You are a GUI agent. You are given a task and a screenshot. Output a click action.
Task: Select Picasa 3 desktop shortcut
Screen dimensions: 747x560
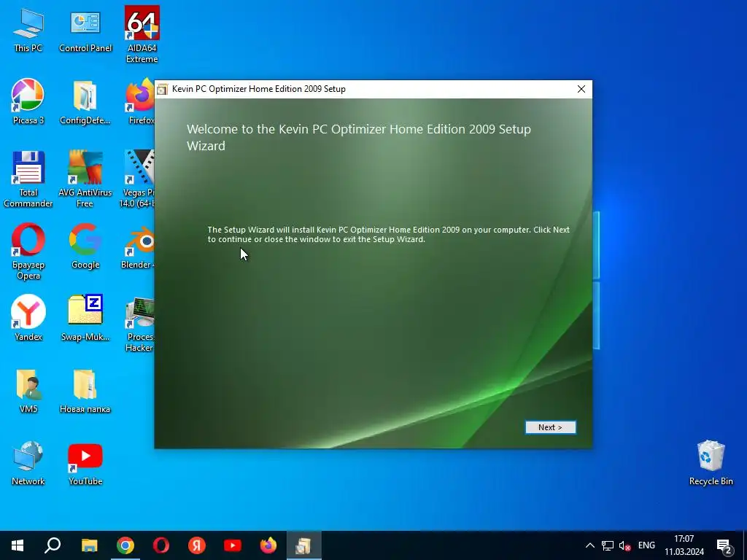point(28,101)
